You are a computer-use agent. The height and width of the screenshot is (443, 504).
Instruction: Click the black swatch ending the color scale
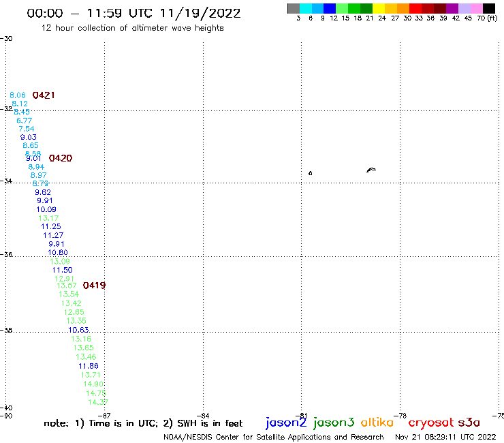489,8
